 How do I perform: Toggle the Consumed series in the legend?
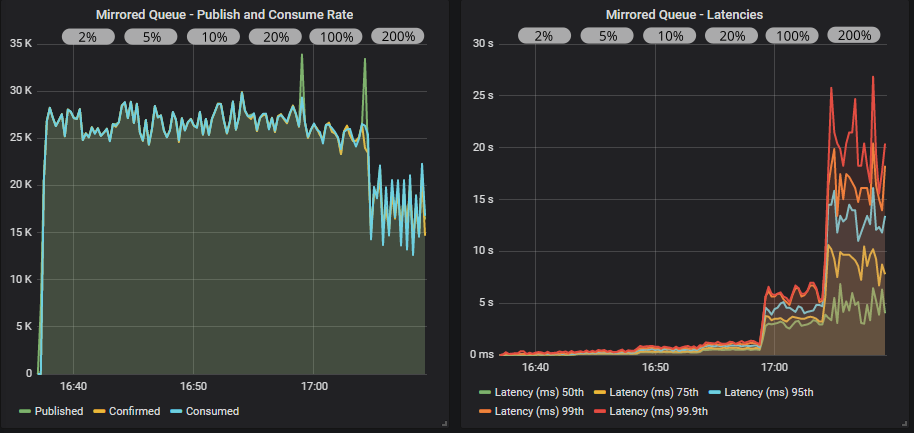click(210, 411)
